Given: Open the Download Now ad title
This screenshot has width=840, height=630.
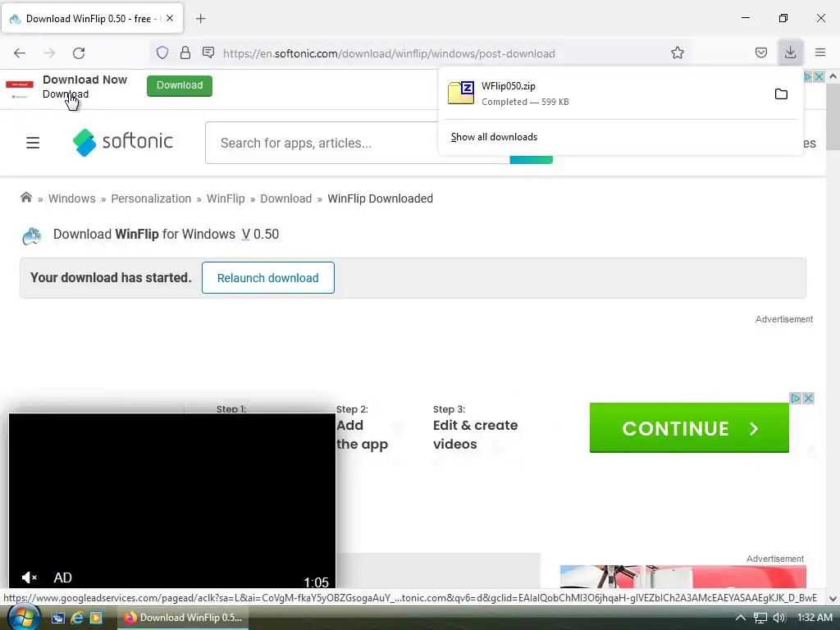Looking at the screenshot, I should (84, 80).
